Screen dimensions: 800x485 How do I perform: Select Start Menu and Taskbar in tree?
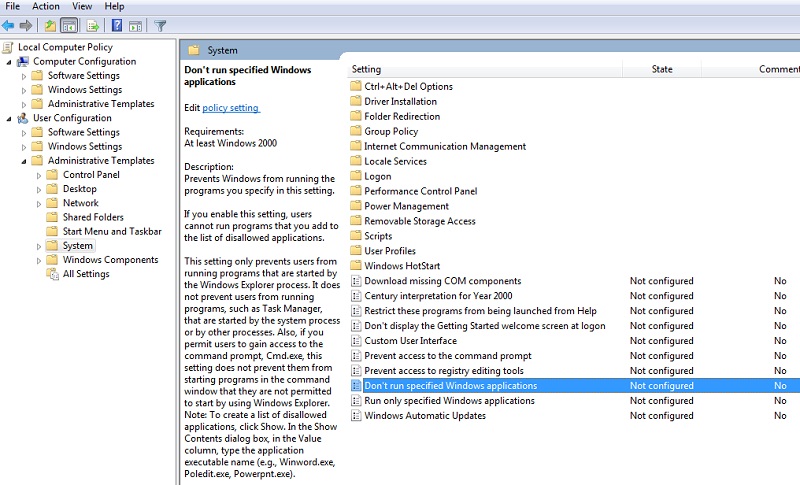112,232
